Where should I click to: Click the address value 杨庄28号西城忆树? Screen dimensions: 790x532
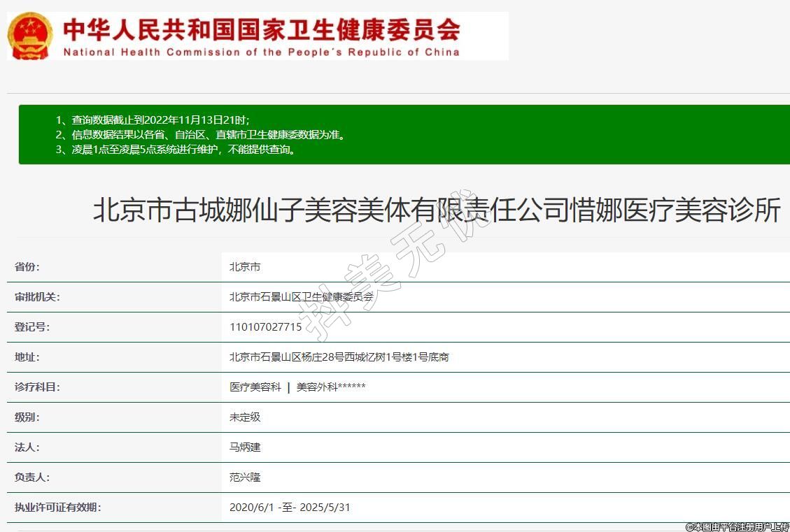click(x=339, y=357)
